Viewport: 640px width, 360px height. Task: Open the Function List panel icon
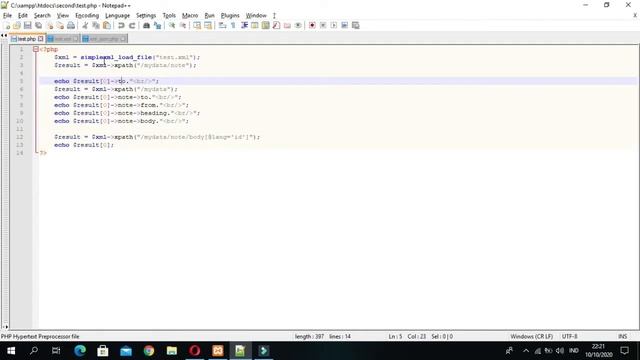point(276,25)
